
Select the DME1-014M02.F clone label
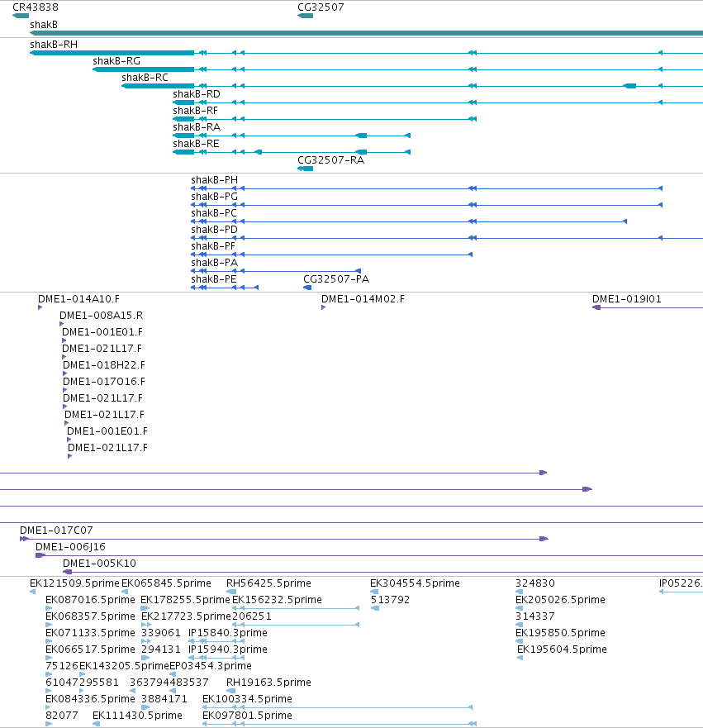tap(363, 299)
